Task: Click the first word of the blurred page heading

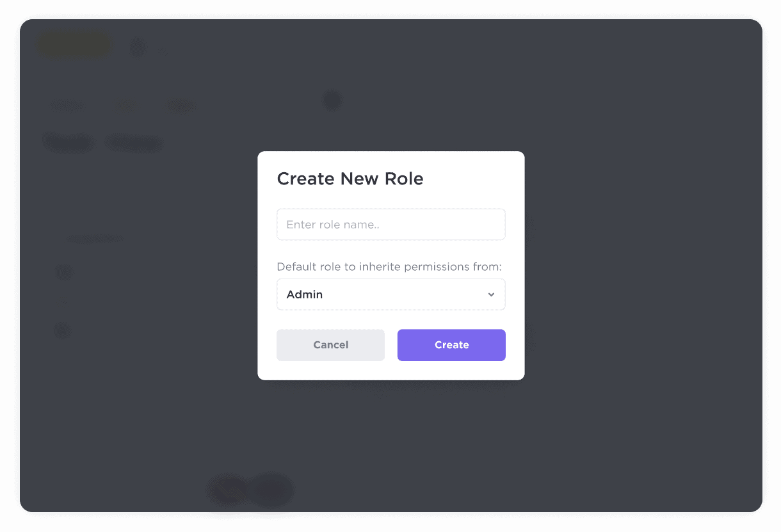Action: point(68,143)
